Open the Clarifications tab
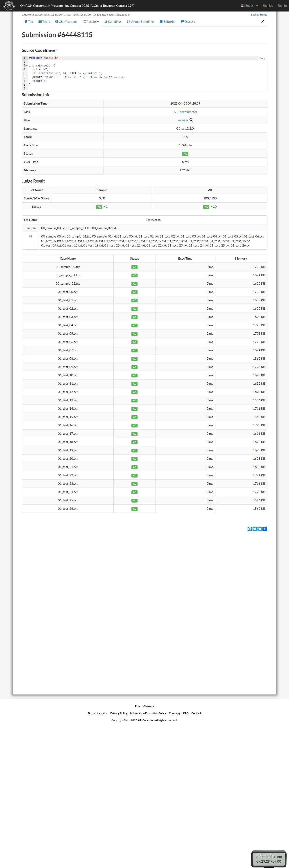 [x=66, y=22]
